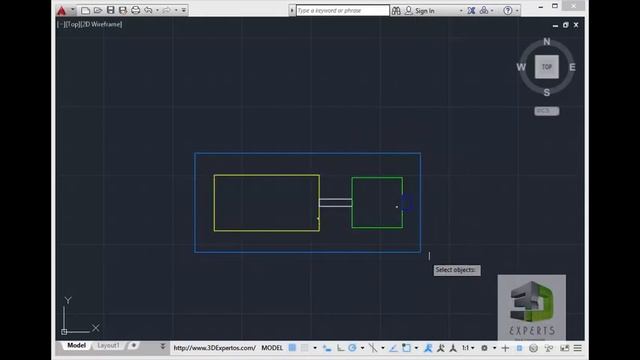Image resolution: width=640 pixels, height=360 pixels.
Task: Click the status bar icon left of Clean Screen
Action: (x=549, y=348)
